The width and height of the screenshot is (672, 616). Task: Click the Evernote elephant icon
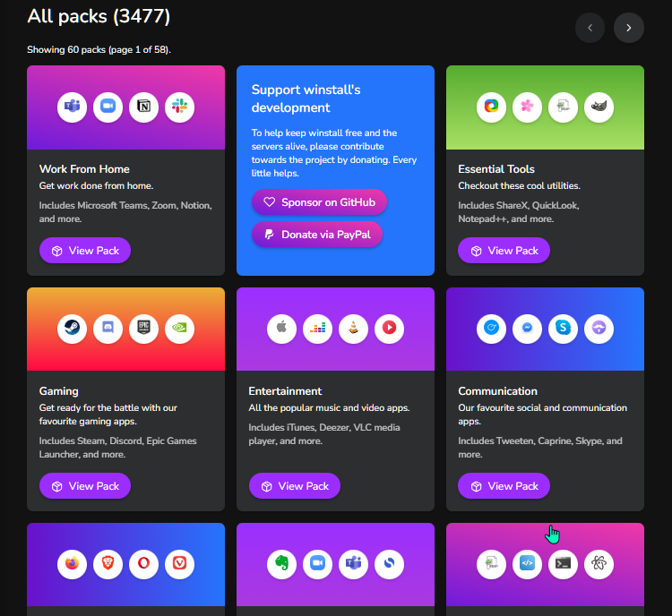[281, 564]
